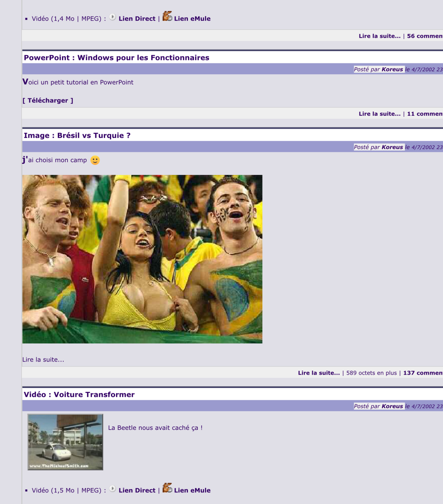Click the Brazil supporters photo
443x504 pixels.
[x=142, y=259]
